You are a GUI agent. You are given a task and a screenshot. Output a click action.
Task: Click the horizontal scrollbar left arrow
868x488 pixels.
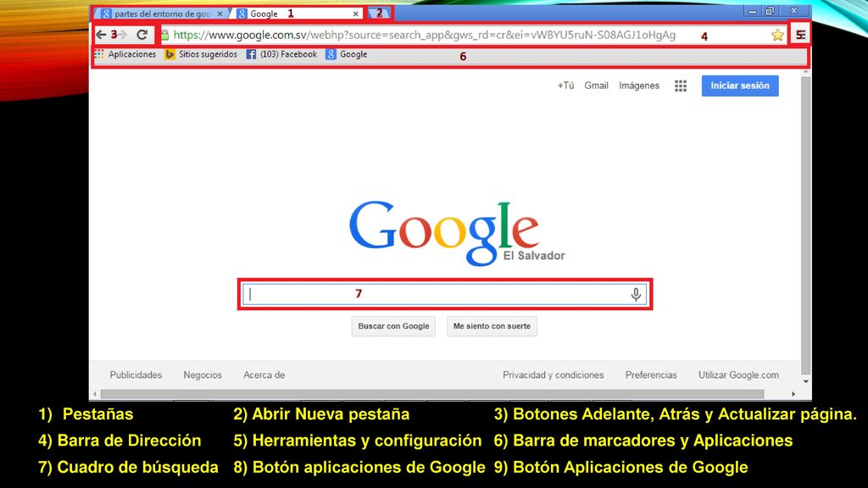coord(95,394)
